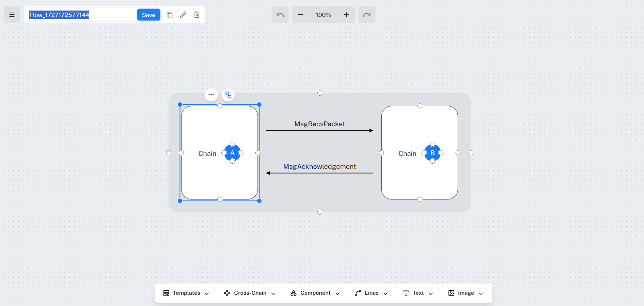Zoom out with the minus button
The image size is (644, 306).
300,15
